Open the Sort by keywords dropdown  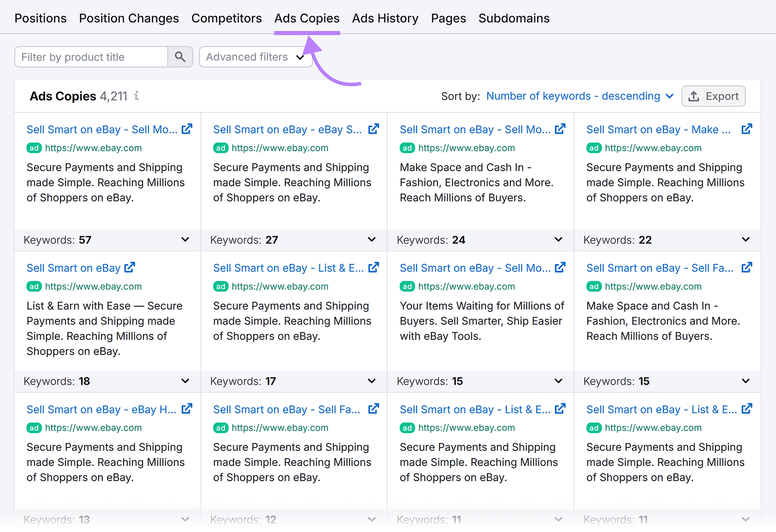[580, 96]
